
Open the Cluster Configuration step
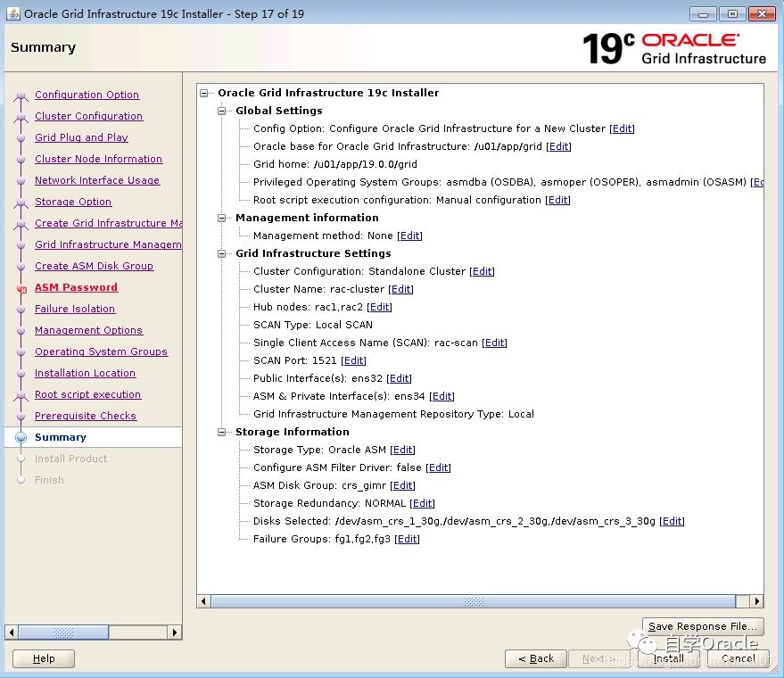88,116
